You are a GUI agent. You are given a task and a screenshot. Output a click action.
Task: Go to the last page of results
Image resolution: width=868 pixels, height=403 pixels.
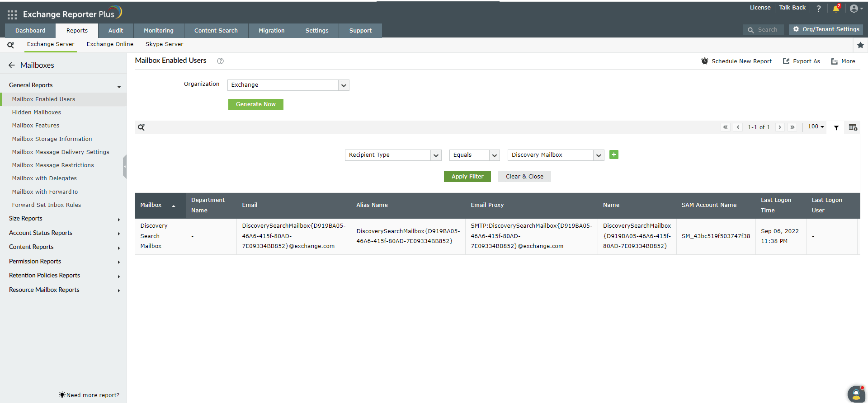pos(793,127)
